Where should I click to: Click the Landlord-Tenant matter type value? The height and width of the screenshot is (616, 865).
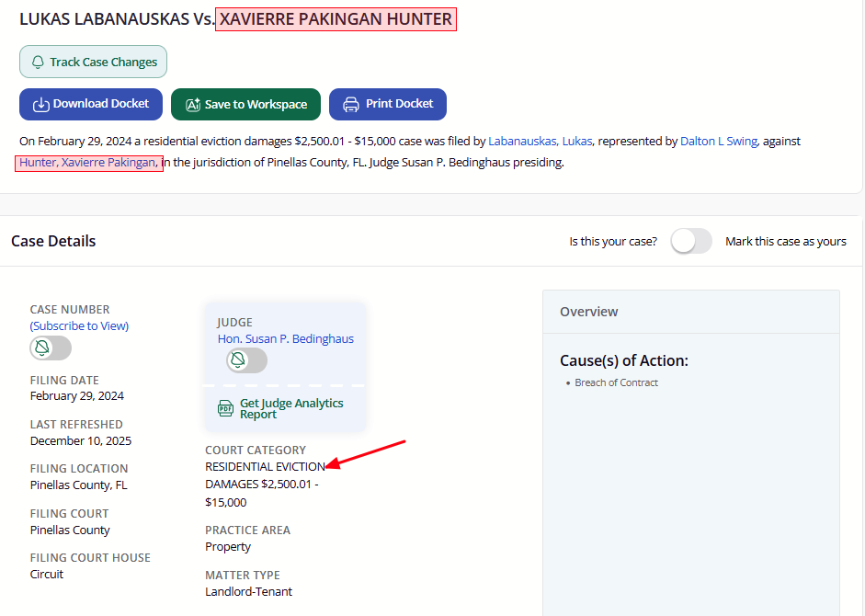[248, 591]
